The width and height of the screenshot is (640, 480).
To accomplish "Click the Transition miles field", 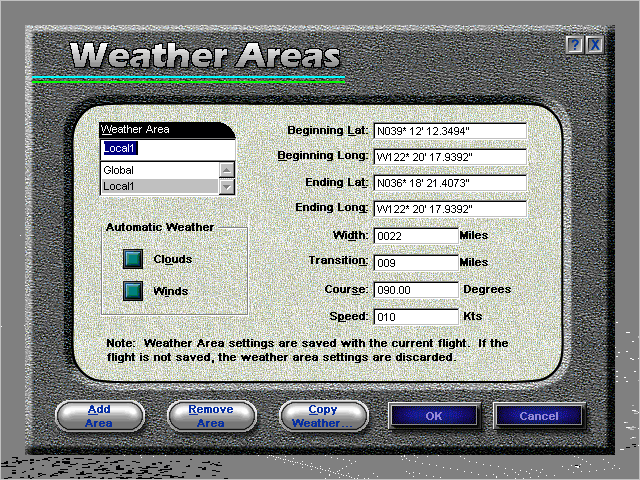I will (x=416, y=263).
